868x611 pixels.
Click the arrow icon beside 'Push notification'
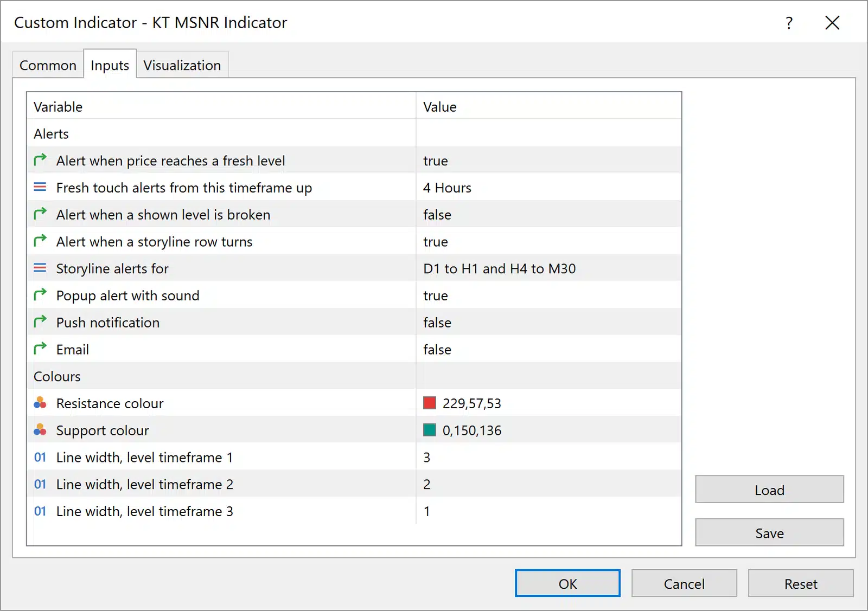(40, 322)
